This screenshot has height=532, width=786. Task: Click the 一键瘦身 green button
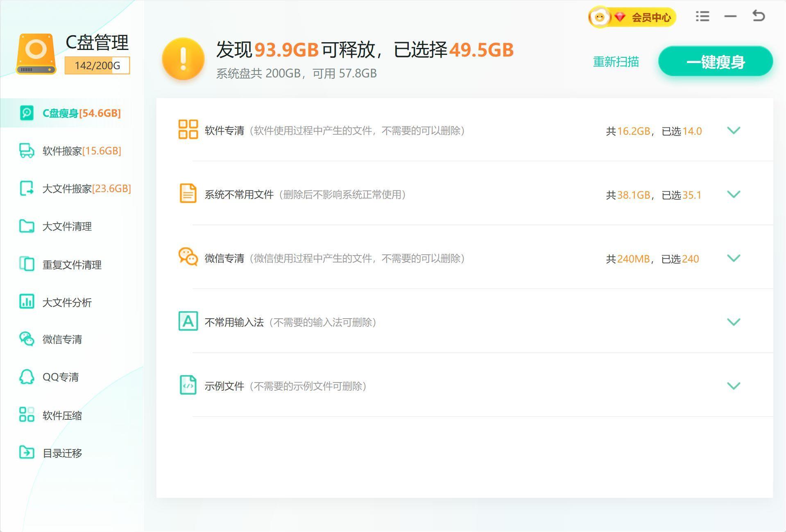tap(716, 61)
